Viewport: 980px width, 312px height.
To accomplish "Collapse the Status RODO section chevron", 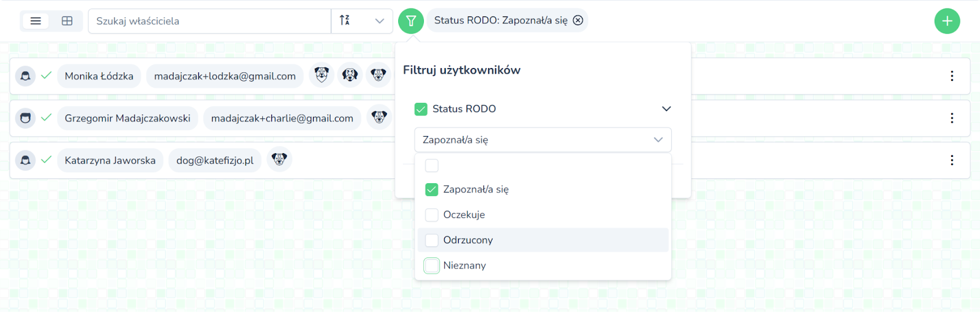I will point(666,108).
